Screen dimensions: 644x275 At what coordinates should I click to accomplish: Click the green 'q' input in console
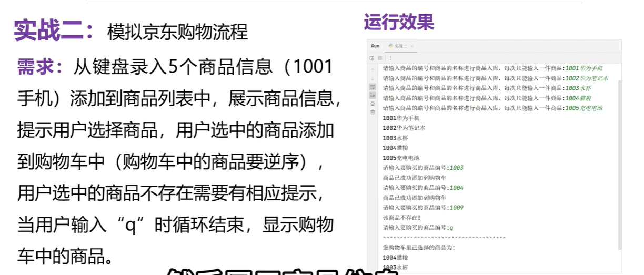[x=451, y=228]
